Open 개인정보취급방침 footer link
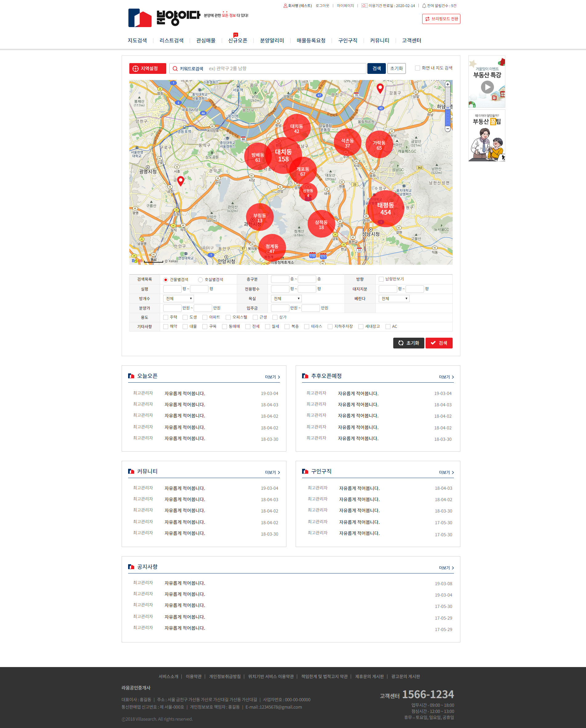586x728 pixels. [224, 676]
